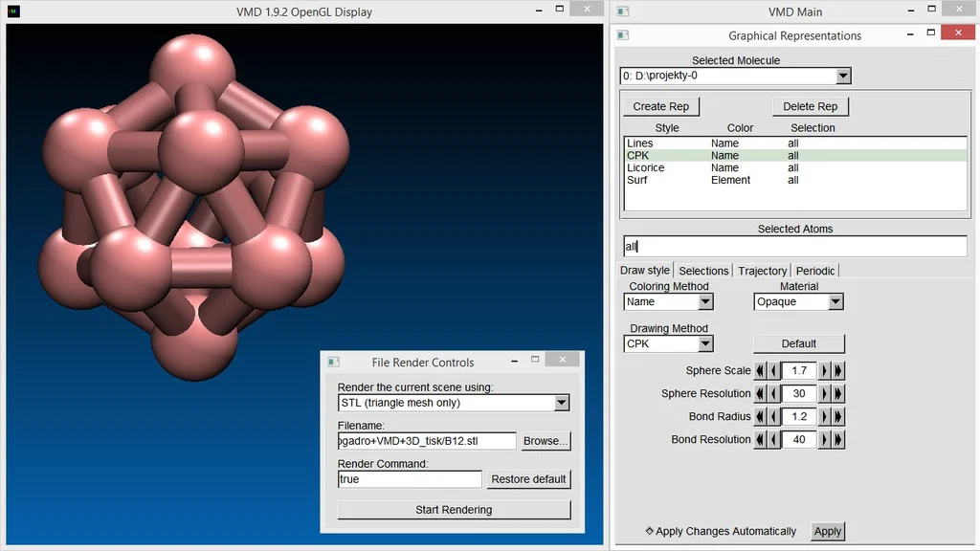This screenshot has width=980, height=551.
Task: Increase Bond Resolution by small step
Action: pos(824,440)
